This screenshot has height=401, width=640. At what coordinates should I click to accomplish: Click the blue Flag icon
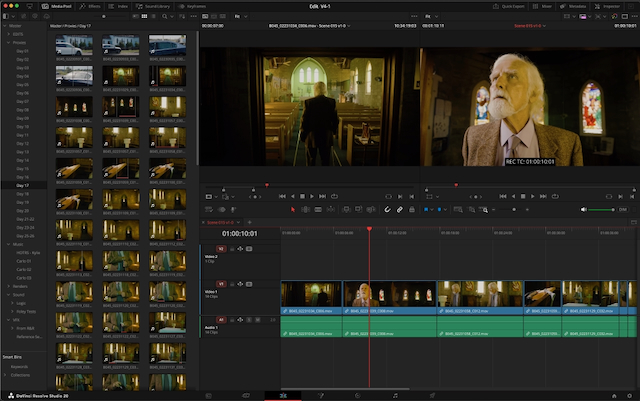click(426, 209)
